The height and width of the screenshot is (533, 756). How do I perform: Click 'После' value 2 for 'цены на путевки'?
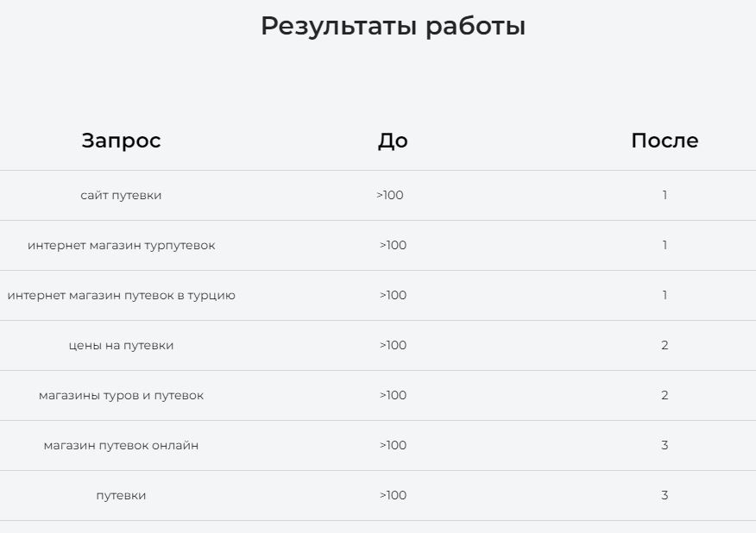[665, 345]
